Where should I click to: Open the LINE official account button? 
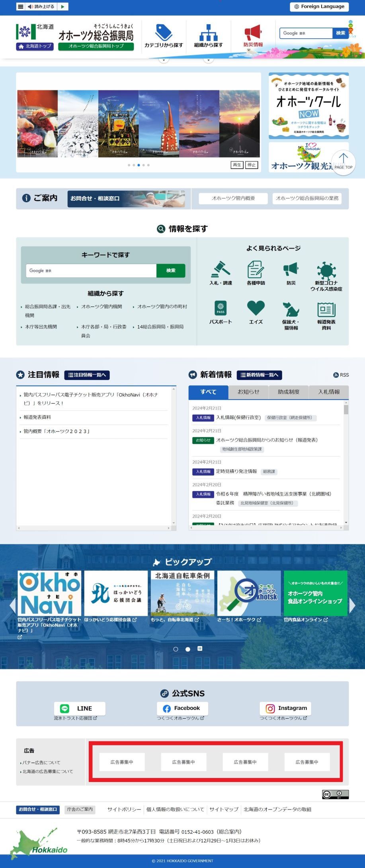pyautogui.click(x=80, y=708)
